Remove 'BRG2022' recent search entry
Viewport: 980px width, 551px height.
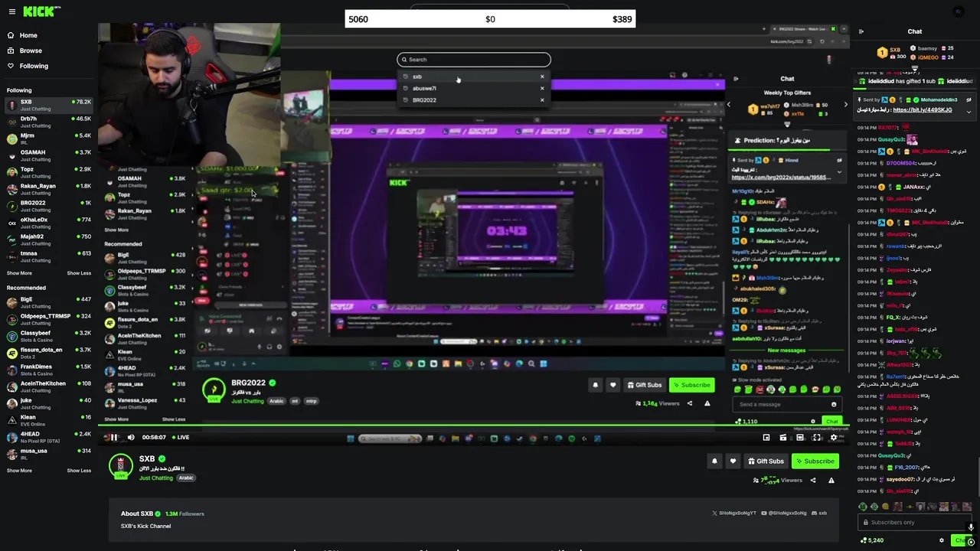[542, 99]
